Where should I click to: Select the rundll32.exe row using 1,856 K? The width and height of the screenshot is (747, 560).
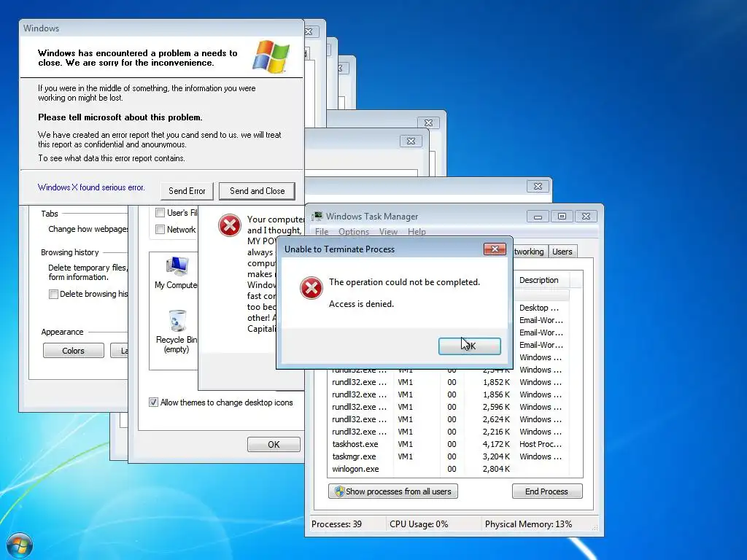[x=449, y=394]
